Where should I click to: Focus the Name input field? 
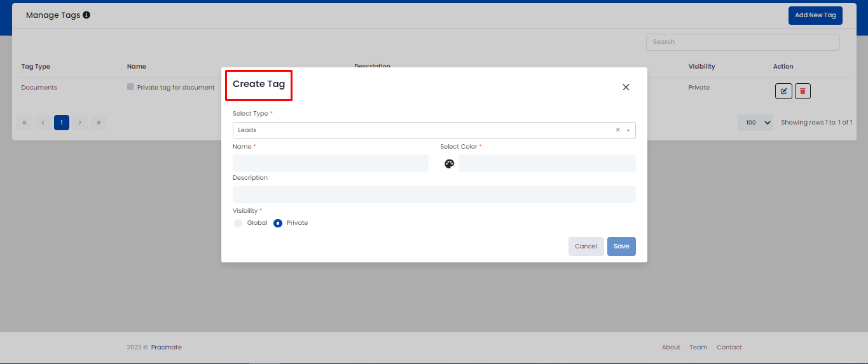[x=331, y=163]
